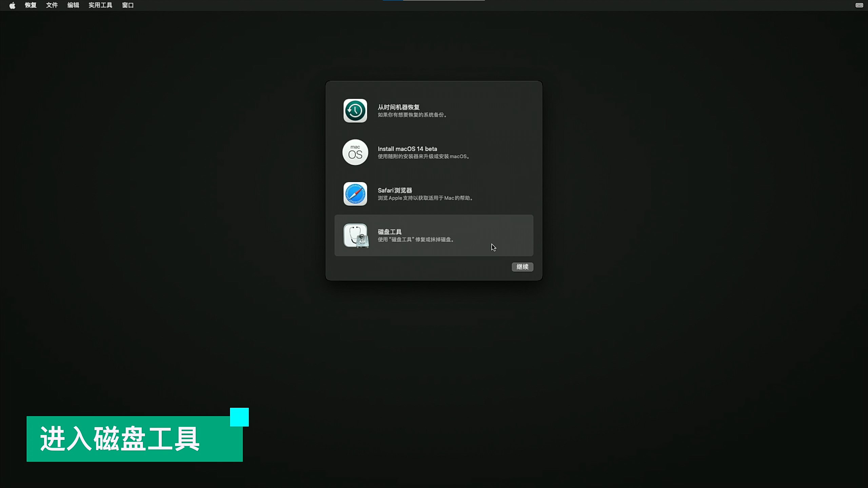Open the 文件 menu

click(52, 5)
